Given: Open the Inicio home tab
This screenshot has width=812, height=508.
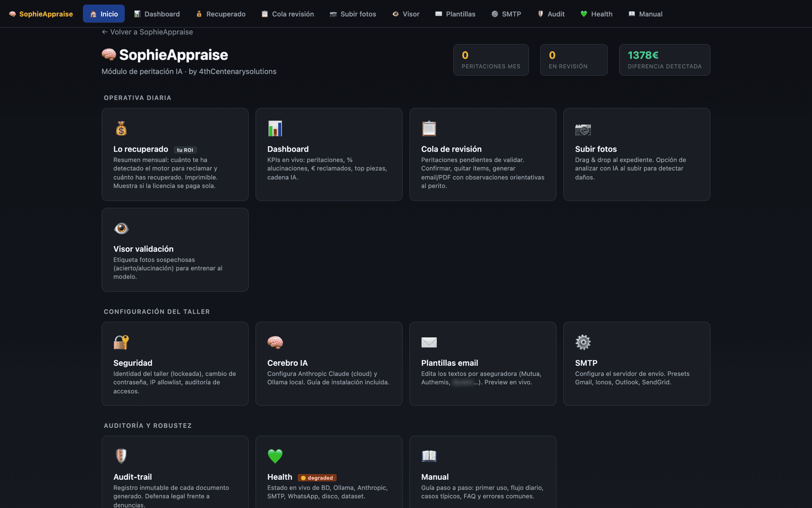Looking at the screenshot, I should pyautogui.click(x=104, y=14).
